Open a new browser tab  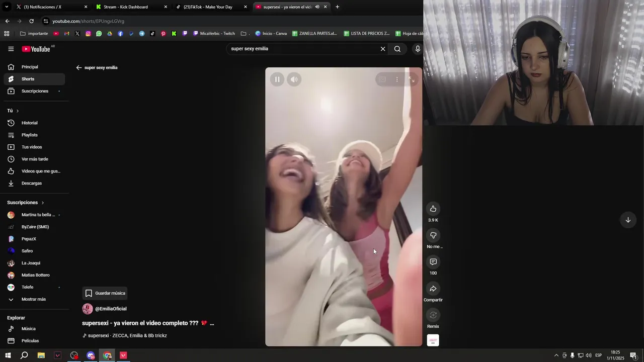(x=337, y=7)
